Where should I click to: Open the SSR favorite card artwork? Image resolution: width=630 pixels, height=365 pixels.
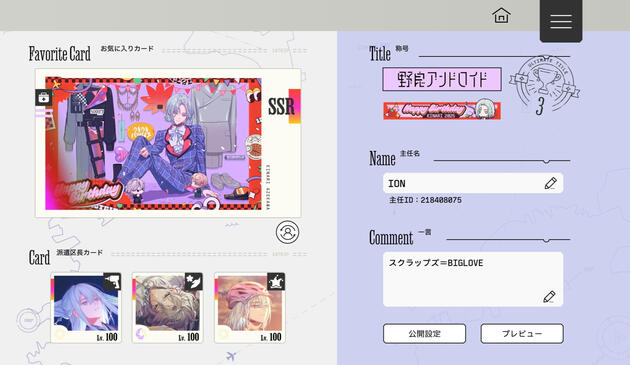[x=153, y=144]
